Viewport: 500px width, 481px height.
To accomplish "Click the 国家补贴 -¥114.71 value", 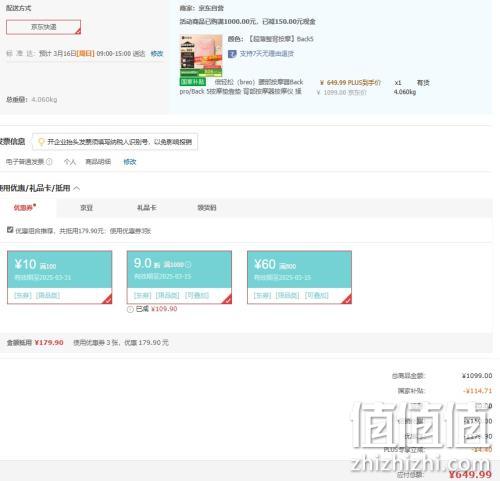I will tap(478, 391).
